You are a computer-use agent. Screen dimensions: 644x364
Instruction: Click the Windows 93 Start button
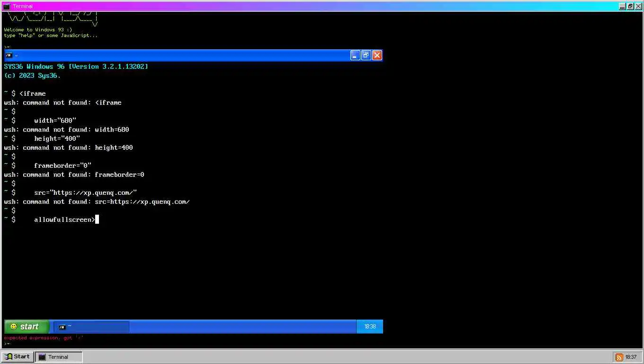pyautogui.click(x=18, y=357)
